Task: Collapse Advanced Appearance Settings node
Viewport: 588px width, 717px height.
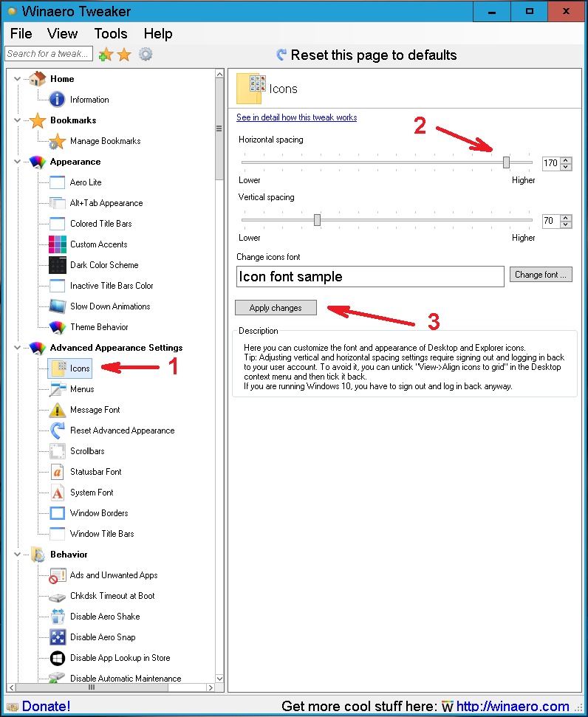Action: (x=18, y=348)
